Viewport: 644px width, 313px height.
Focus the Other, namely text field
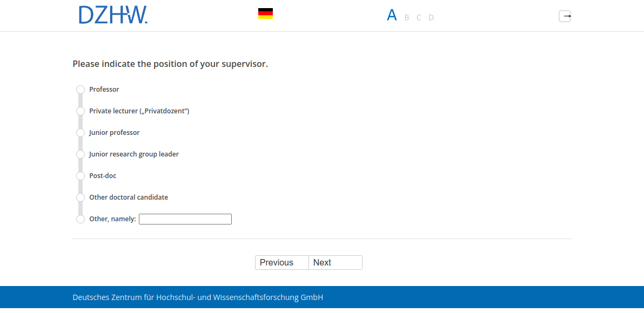coord(185,219)
